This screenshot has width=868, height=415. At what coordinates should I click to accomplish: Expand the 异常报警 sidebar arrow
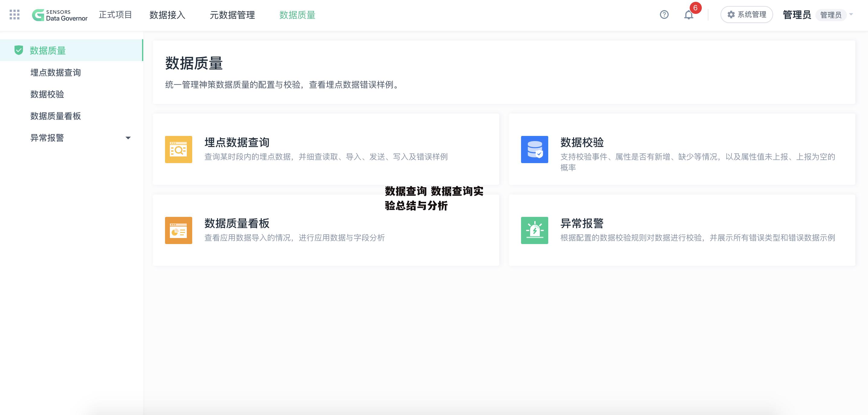pyautogui.click(x=128, y=138)
